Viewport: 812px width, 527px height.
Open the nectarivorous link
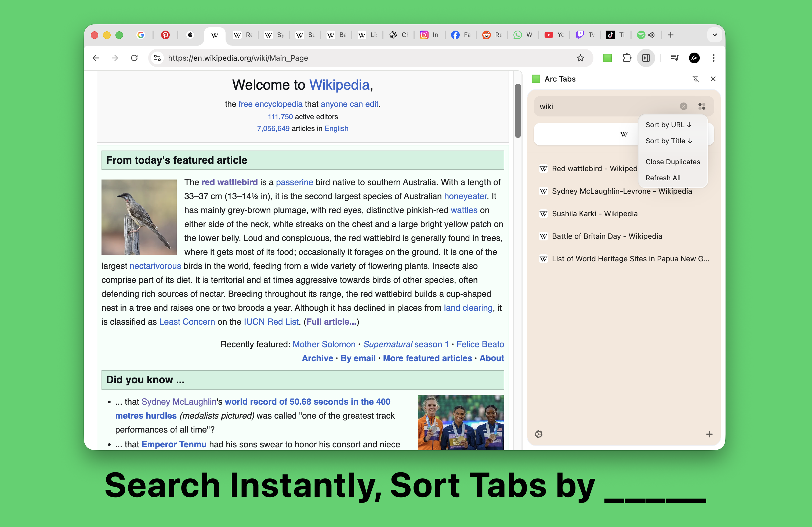tap(155, 266)
